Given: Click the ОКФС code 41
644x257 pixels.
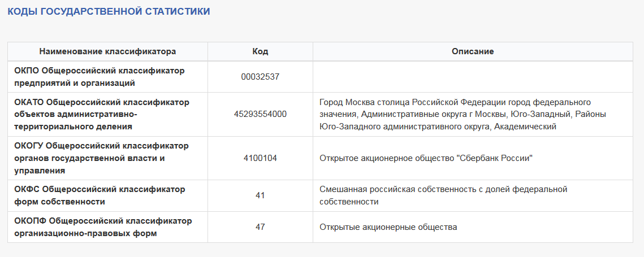Looking at the screenshot, I should pos(261,196).
